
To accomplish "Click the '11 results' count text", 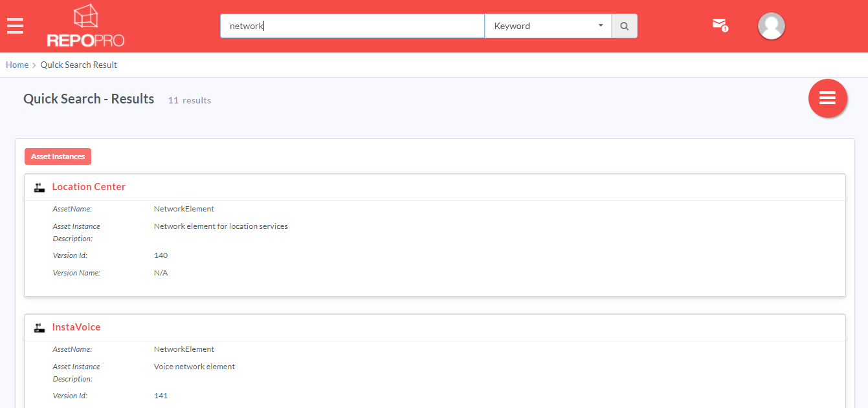I will tap(189, 100).
